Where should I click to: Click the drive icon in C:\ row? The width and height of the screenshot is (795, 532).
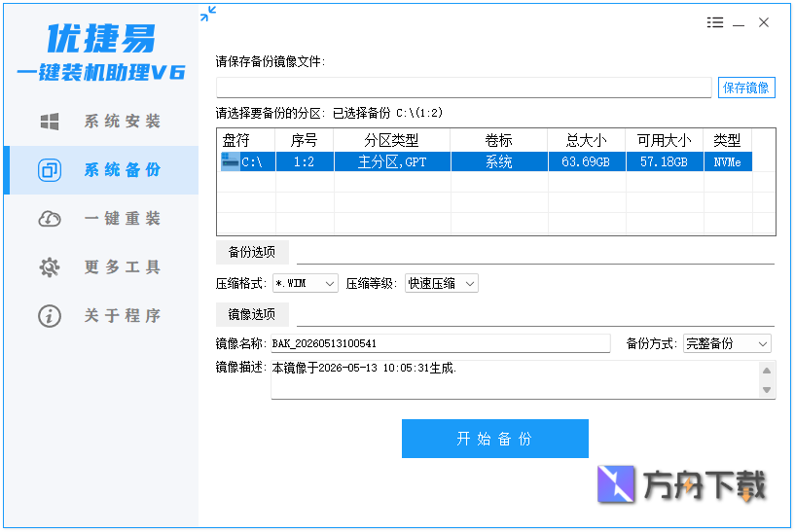click(x=230, y=161)
